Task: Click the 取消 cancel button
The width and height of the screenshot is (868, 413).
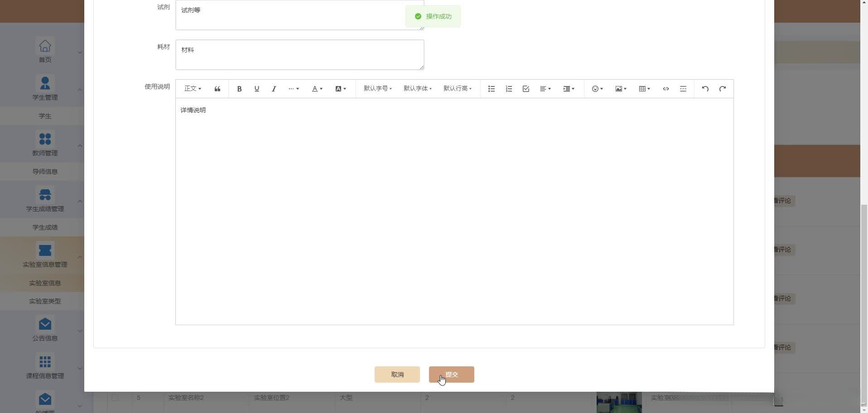Action: [x=397, y=375]
